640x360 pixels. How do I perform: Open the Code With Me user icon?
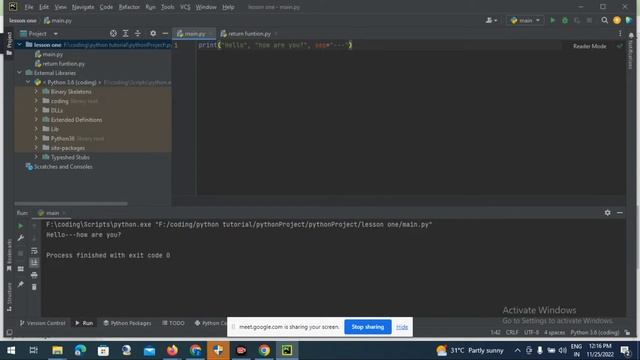point(491,20)
